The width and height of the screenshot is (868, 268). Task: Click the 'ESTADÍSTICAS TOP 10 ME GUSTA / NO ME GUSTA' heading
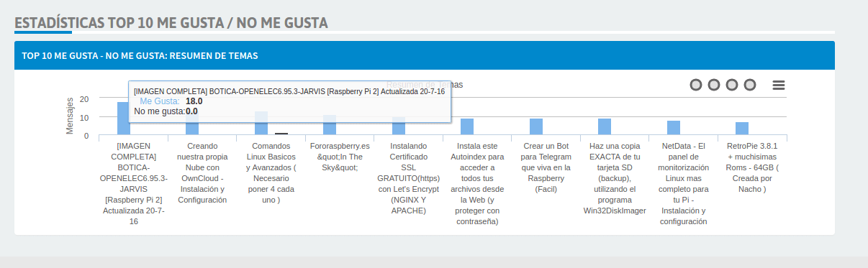[x=171, y=23]
